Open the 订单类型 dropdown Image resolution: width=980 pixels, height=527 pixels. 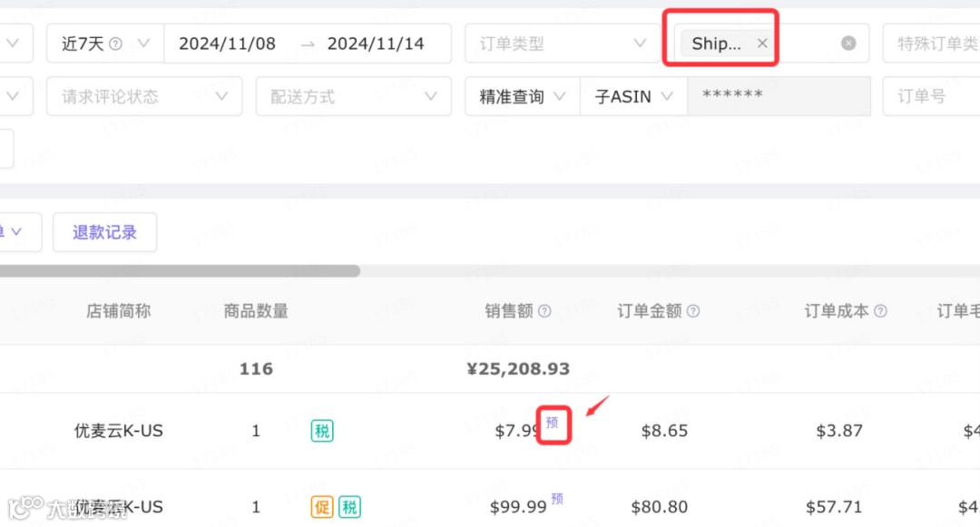(562, 43)
